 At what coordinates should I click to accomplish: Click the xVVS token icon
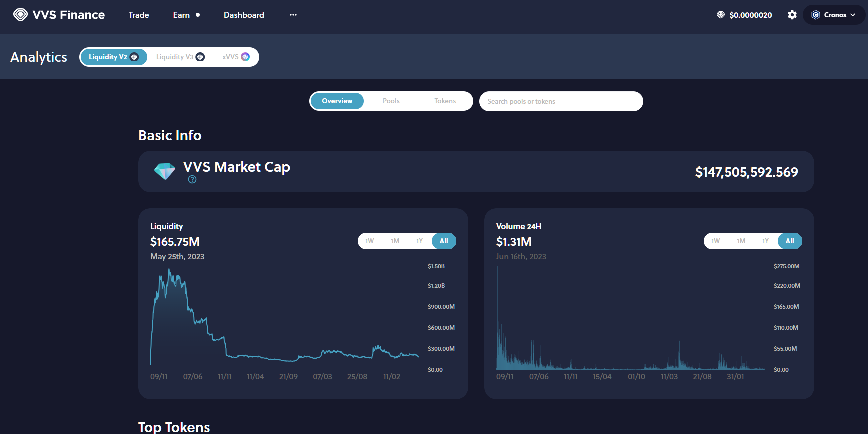click(x=245, y=57)
